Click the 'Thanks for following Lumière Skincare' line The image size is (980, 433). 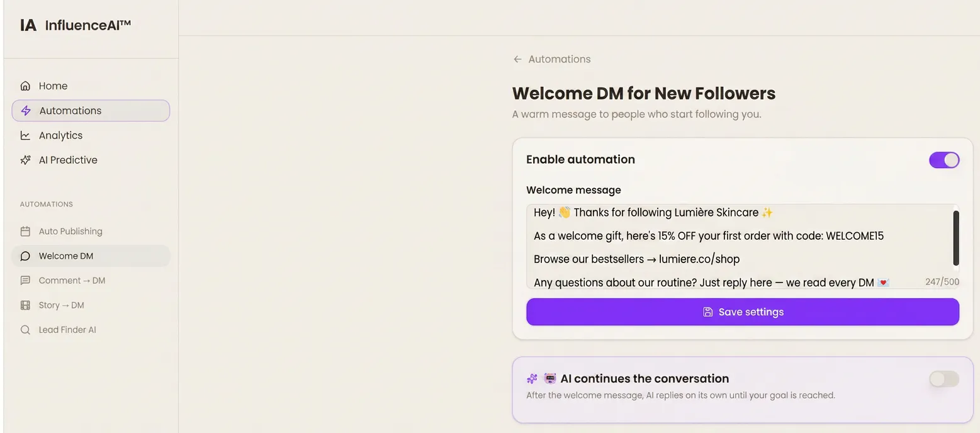coord(653,213)
